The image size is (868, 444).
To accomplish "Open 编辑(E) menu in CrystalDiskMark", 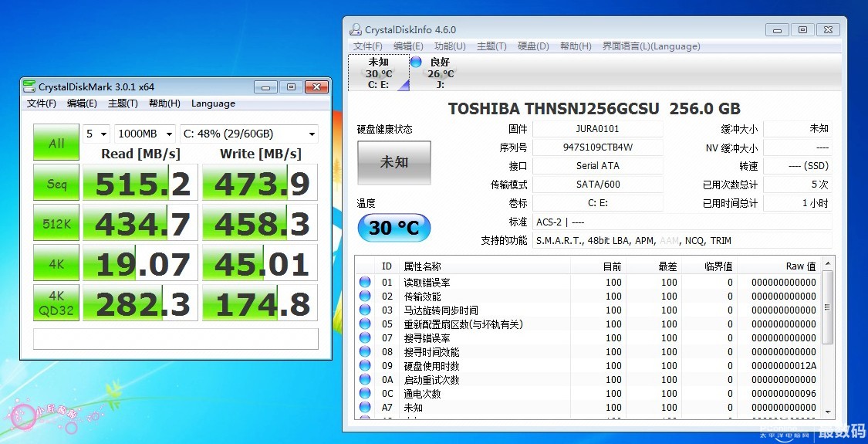I will [x=82, y=103].
